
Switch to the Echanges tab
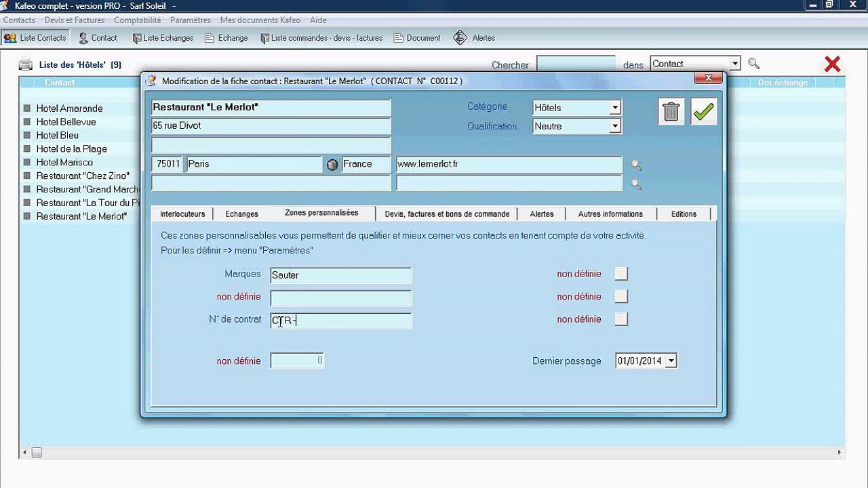pyautogui.click(x=241, y=214)
